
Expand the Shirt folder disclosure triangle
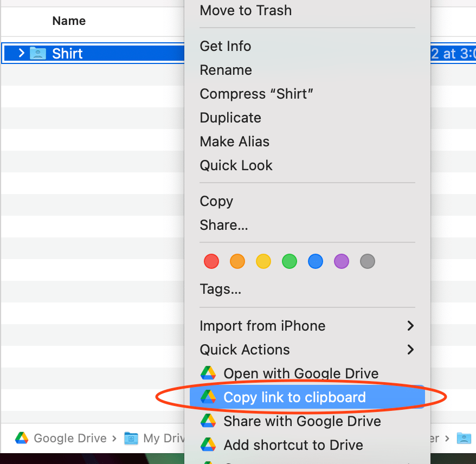(x=21, y=53)
